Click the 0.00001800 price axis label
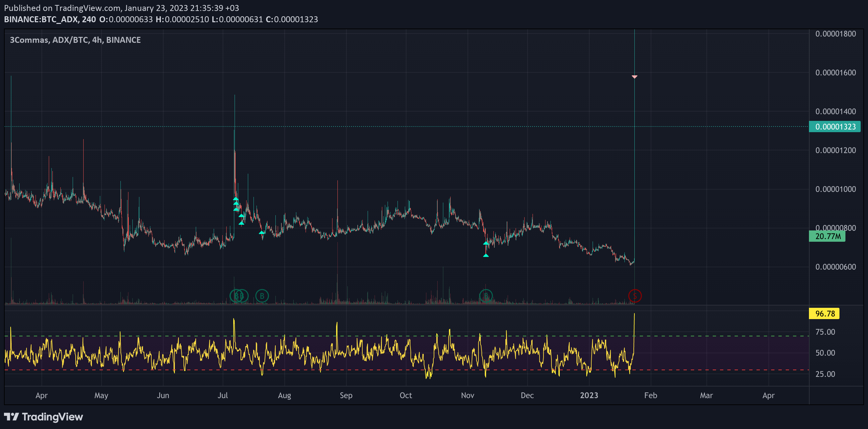 (x=835, y=34)
